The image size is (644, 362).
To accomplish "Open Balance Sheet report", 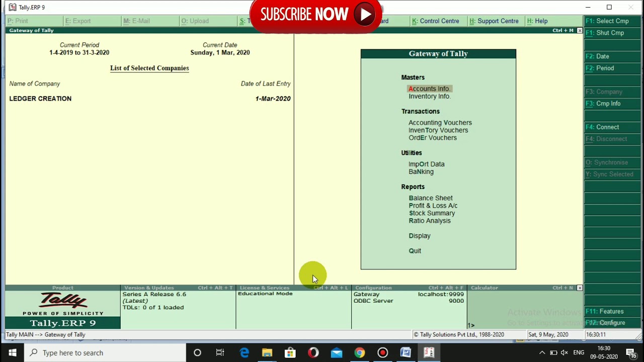I will (431, 198).
